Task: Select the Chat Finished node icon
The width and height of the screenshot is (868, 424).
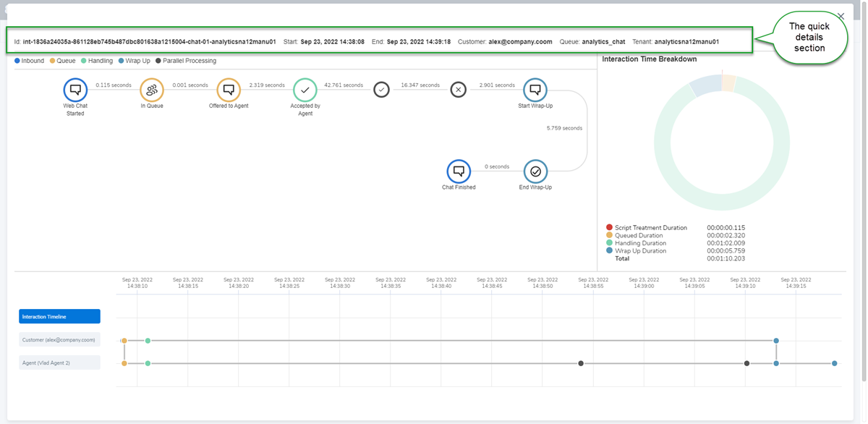Action: point(459,171)
